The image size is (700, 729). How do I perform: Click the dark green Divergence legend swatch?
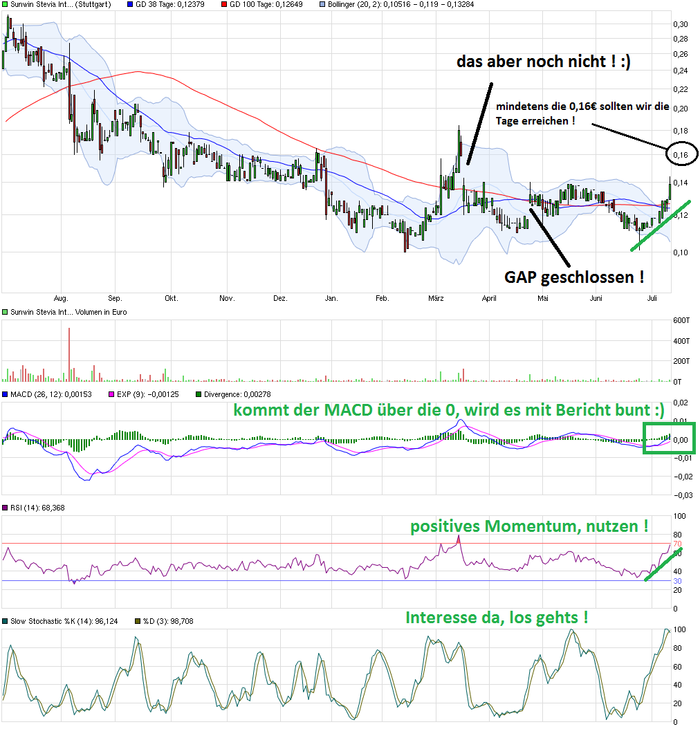(x=199, y=394)
